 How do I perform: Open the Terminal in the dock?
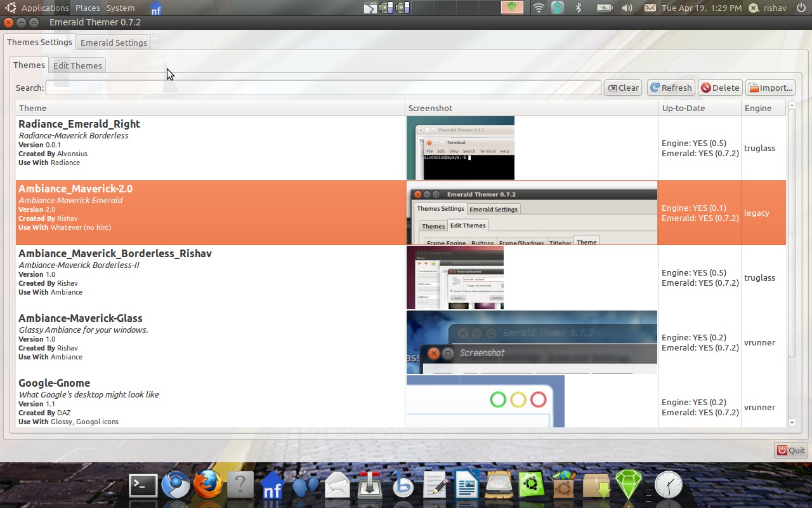point(143,486)
